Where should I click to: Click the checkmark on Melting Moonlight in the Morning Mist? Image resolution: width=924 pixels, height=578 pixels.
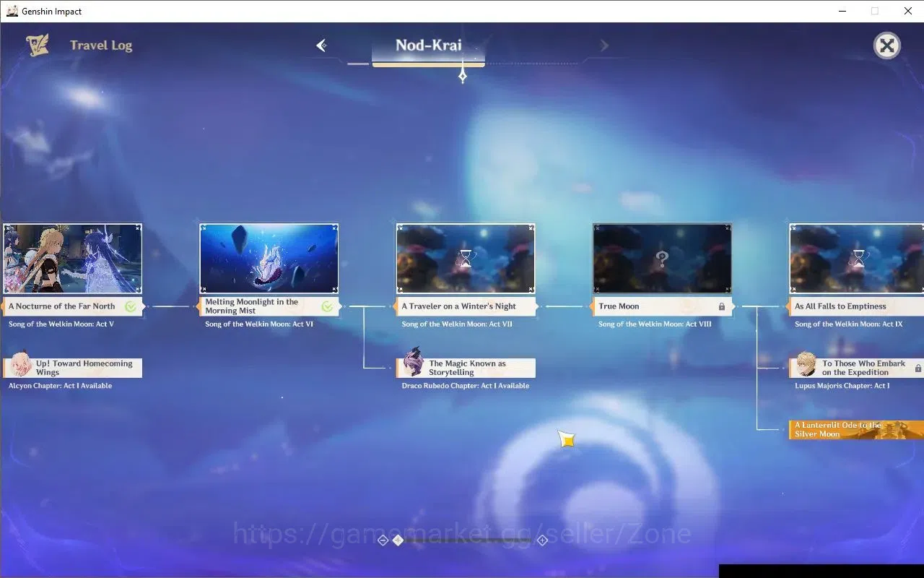pos(327,306)
